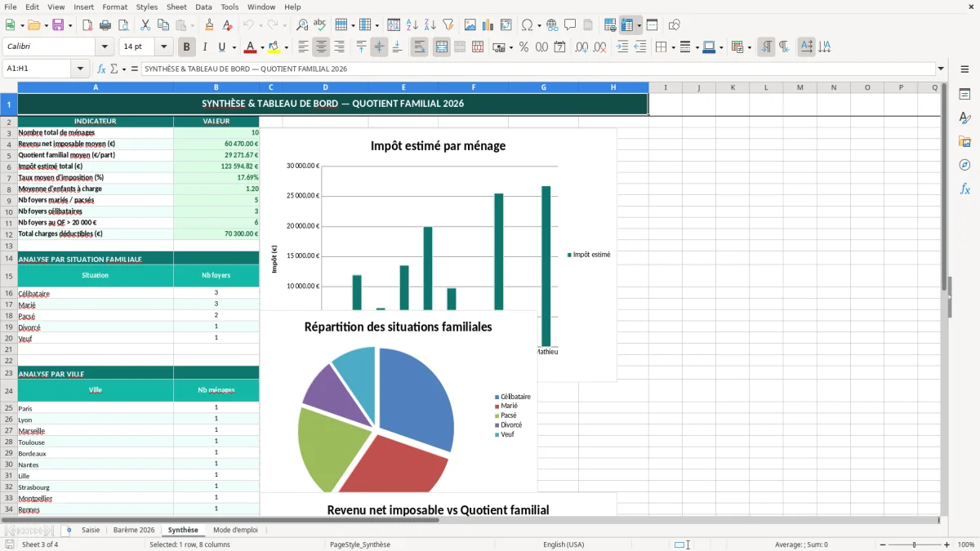Screen dimensions: 980x551
Task: Expand the formula bar
Action: [x=941, y=69]
